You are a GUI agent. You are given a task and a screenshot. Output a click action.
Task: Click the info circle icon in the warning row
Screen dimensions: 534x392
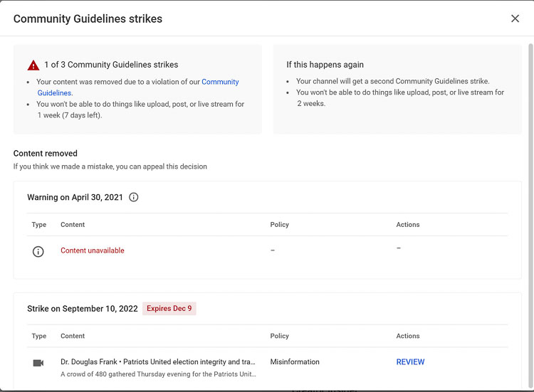point(38,251)
